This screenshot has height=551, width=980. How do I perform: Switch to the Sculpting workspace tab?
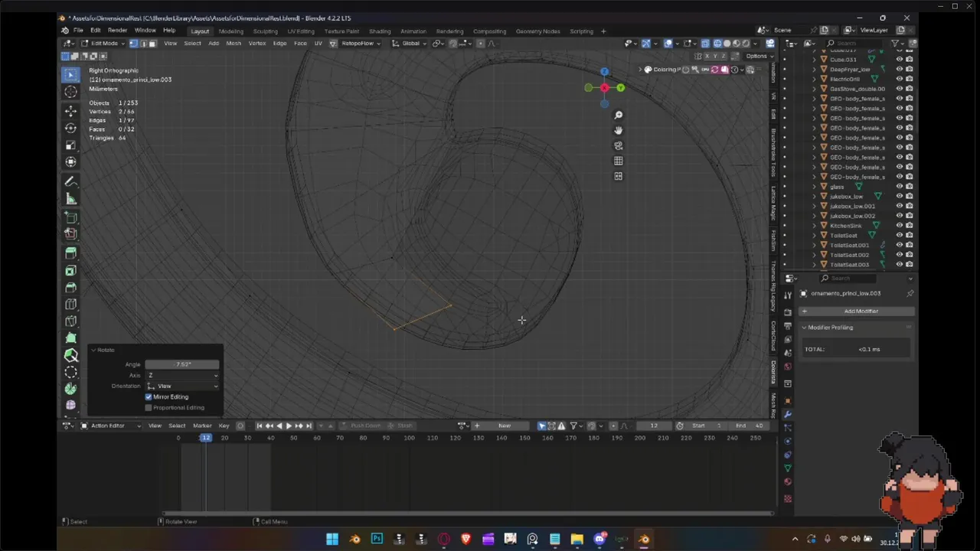pyautogui.click(x=265, y=31)
